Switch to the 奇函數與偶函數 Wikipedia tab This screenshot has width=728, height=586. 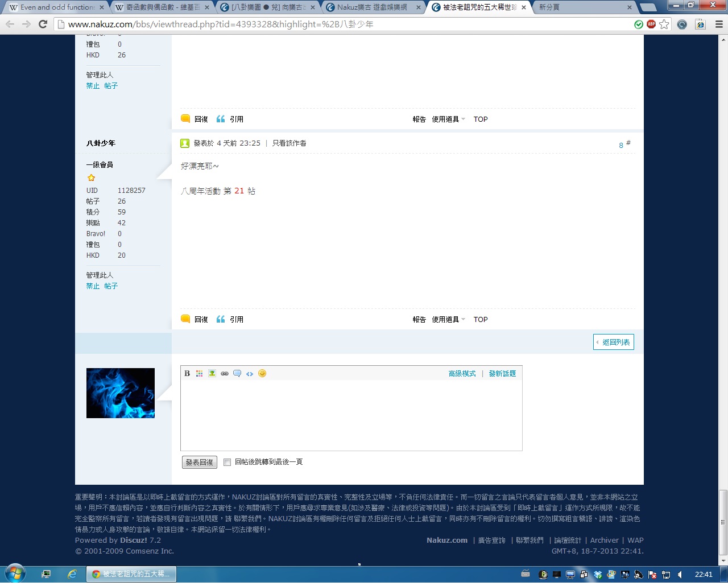[163, 7]
